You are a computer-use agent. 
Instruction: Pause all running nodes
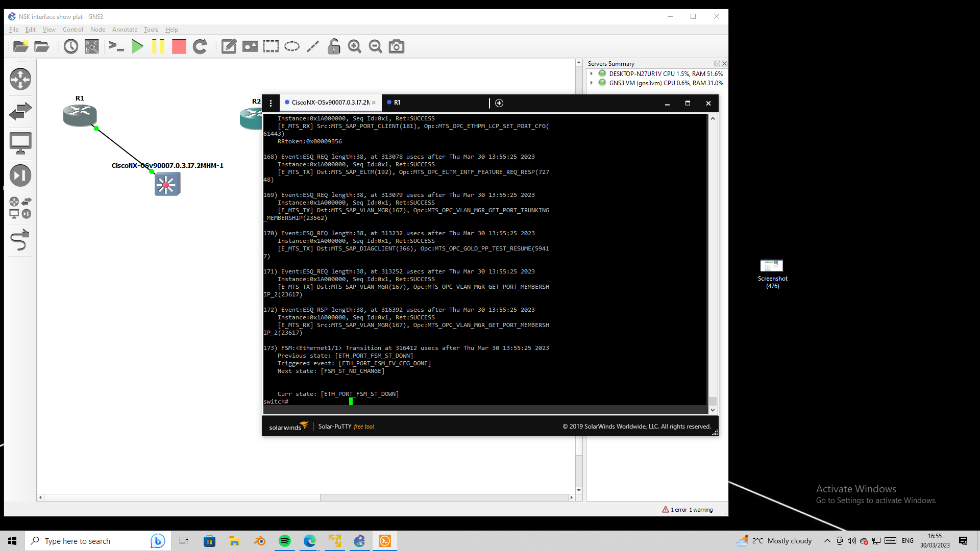click(158, 46)
